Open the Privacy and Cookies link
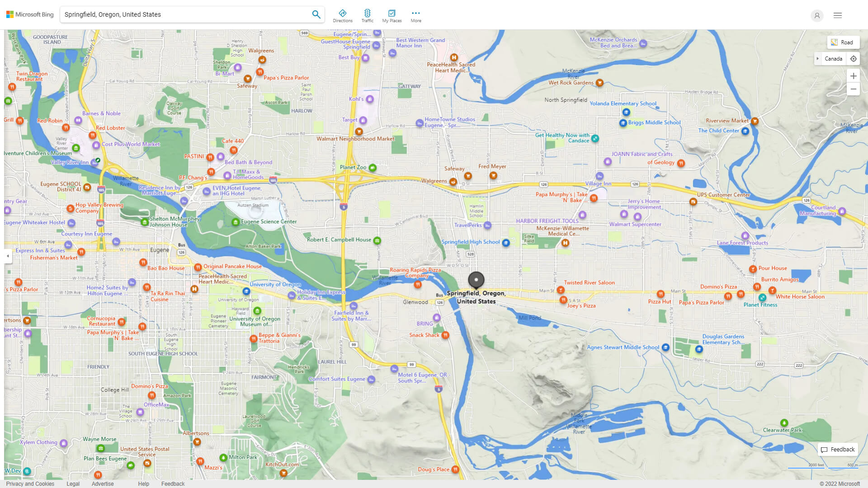This screenshot has height=488, width=868. coord(30,483)
